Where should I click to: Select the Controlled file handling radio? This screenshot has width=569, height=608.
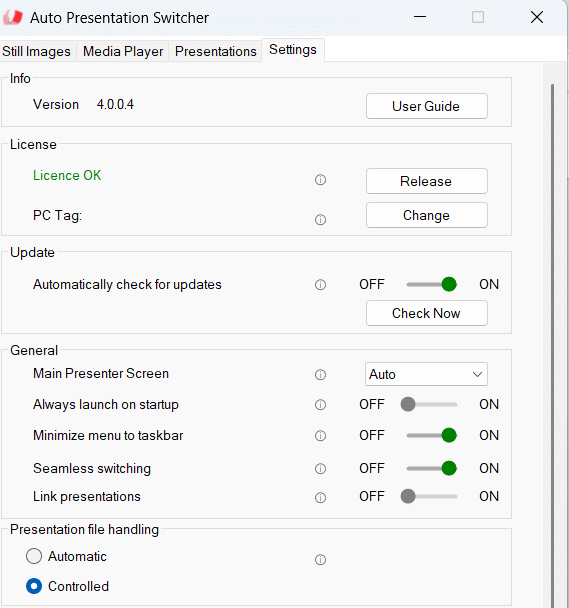point(34,586)
